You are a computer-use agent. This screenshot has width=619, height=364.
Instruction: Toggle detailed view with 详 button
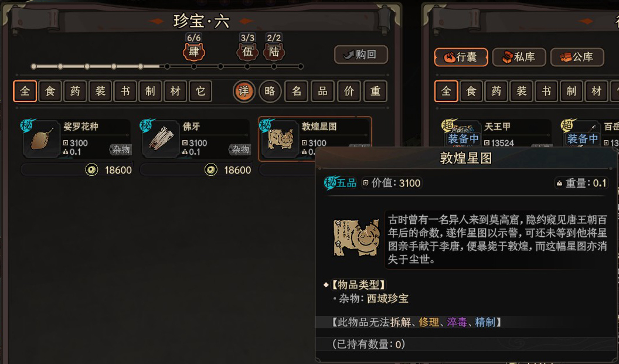click(244, 91)
